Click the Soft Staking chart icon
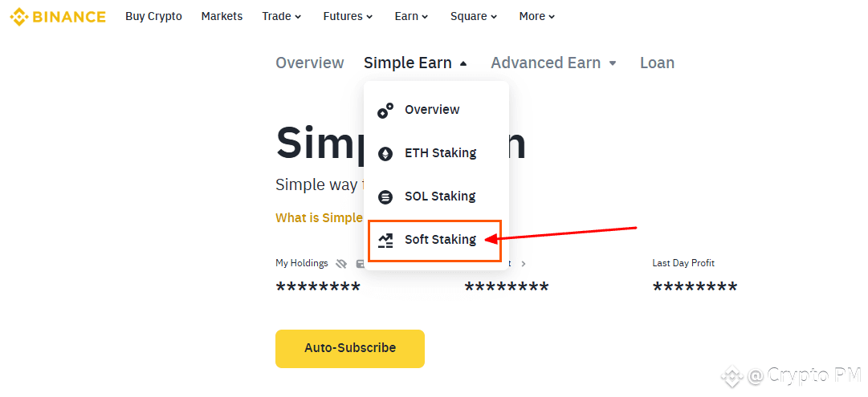 tap(385, 240)
